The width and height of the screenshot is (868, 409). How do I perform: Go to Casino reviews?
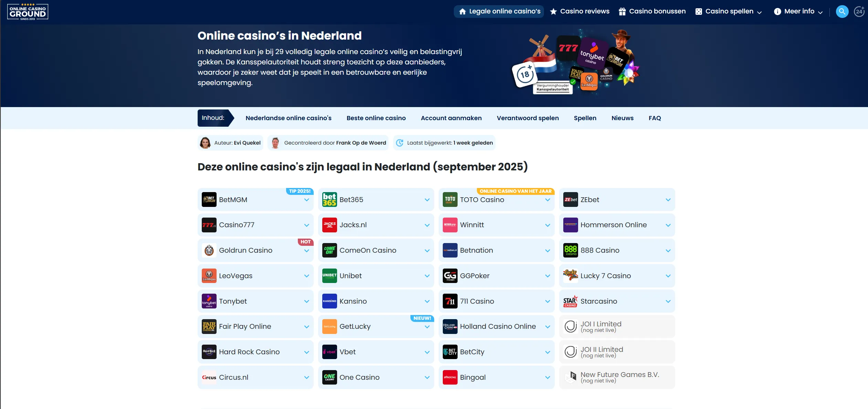580,11
